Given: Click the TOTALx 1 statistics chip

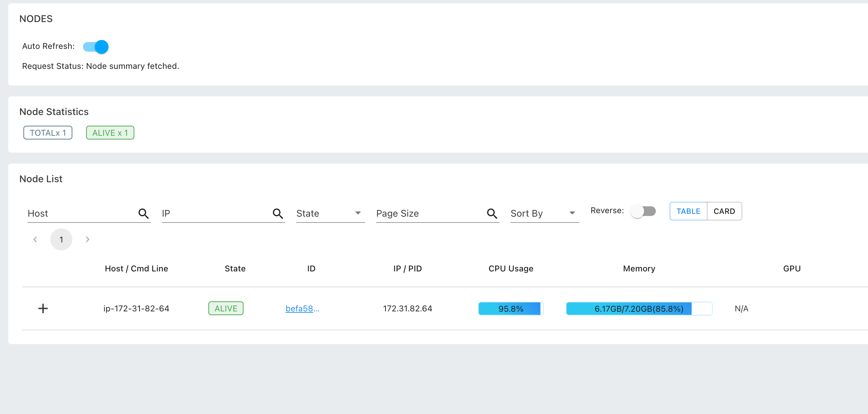Looking at the screenshot, I should 48,133.
